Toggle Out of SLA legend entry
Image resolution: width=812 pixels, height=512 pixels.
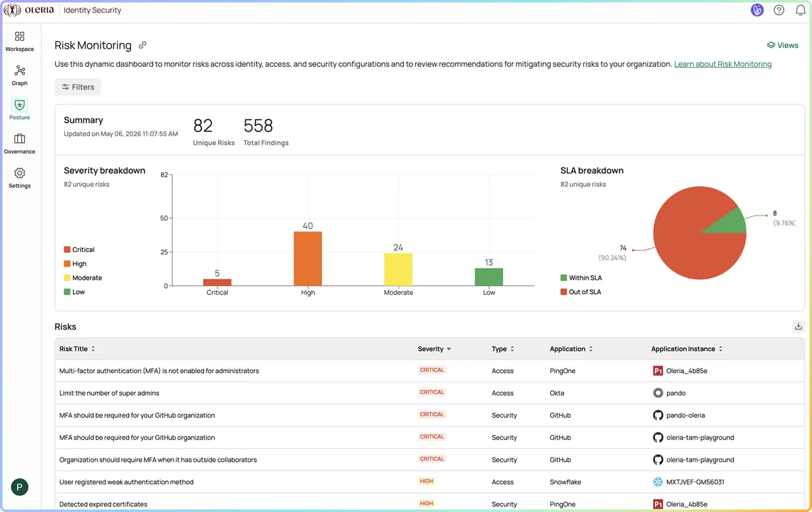pos(581,292)
